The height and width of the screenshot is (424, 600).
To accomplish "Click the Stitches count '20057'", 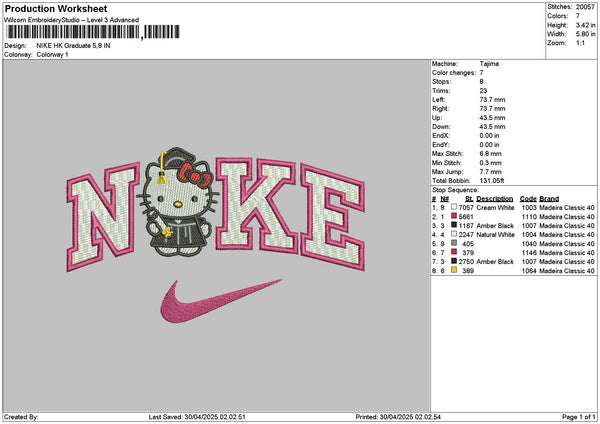I will tap(585, 7).
